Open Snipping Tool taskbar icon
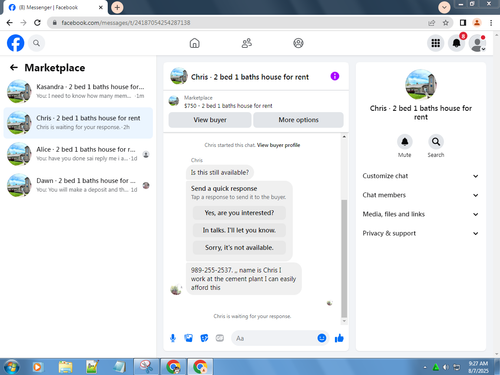The image size is (500, 375). click(146, 367)
